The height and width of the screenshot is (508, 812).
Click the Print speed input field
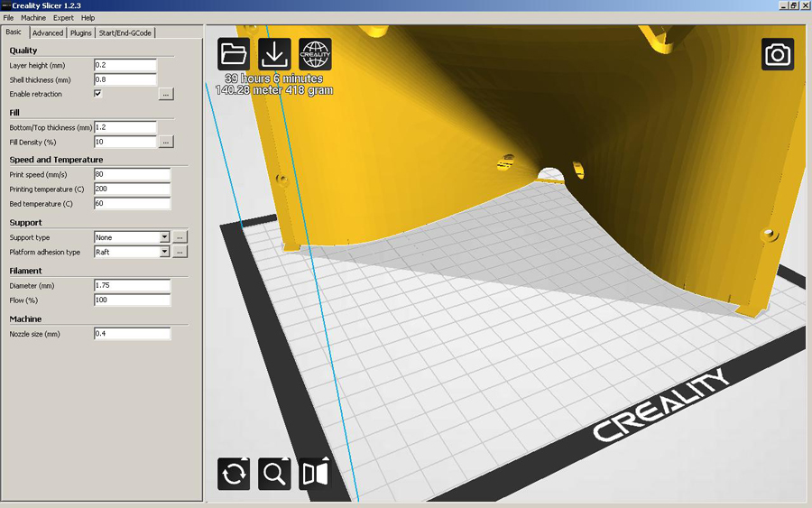click(132, 174)
